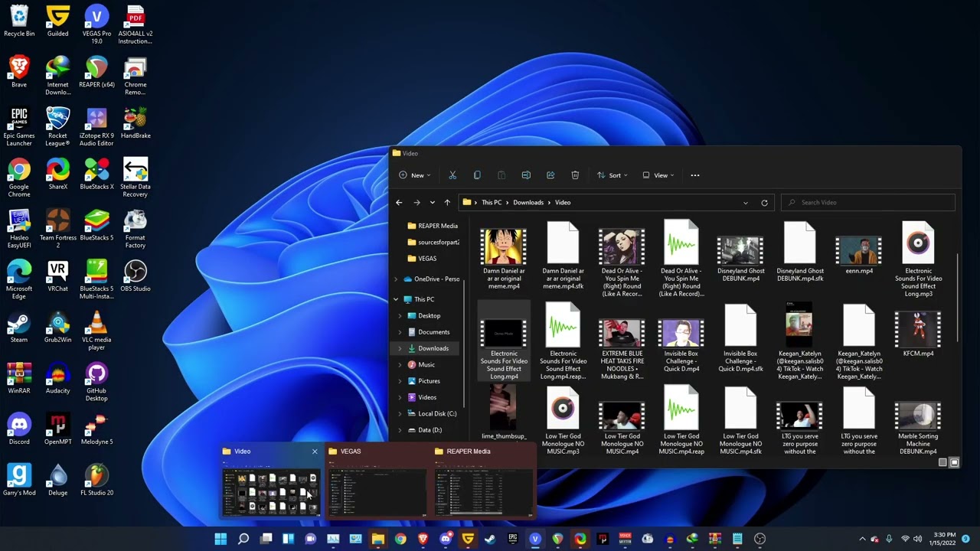
Task: Select Pictures in navigation pane
Action: click(429, 381)
